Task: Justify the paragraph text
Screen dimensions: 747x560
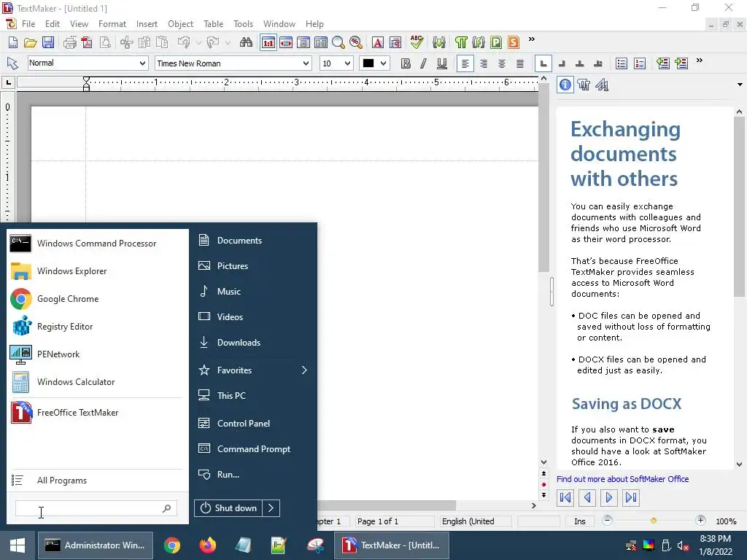Action: pos(520,63)
